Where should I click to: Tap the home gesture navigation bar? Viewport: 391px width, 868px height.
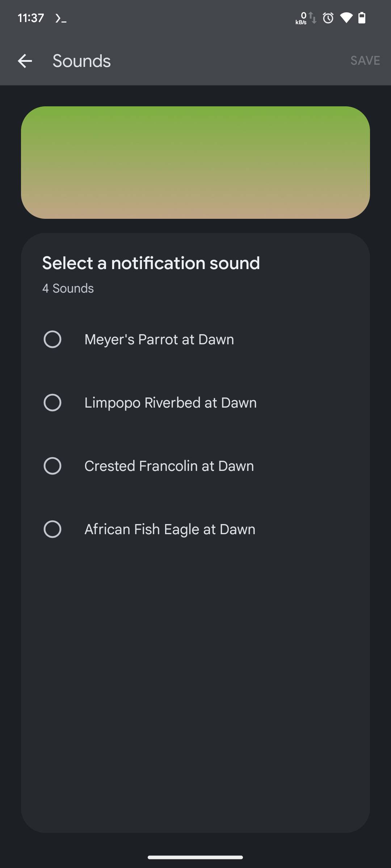pos(195,857)
